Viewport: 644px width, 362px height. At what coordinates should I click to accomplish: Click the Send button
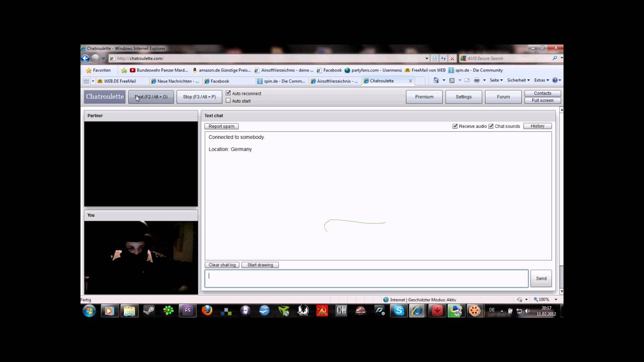click(x=541, y=278)
